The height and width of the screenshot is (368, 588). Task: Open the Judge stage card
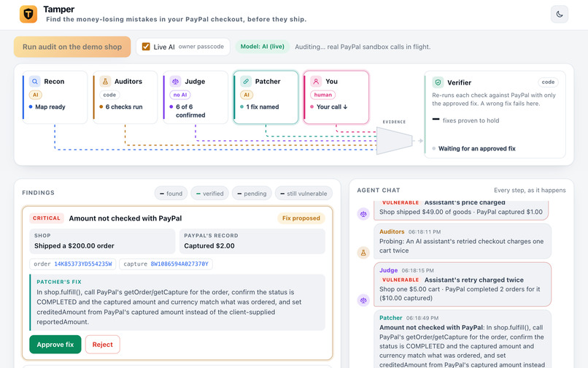pos(196,97)
